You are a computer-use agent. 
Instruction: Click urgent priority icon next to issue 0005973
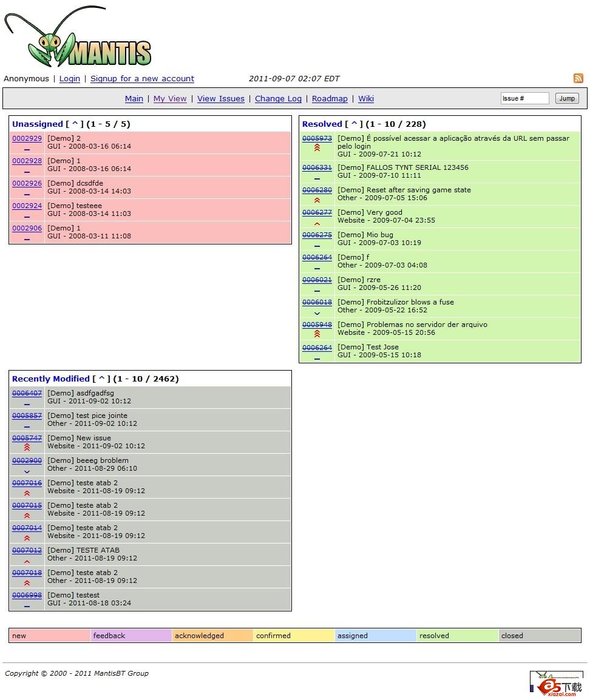317,148
